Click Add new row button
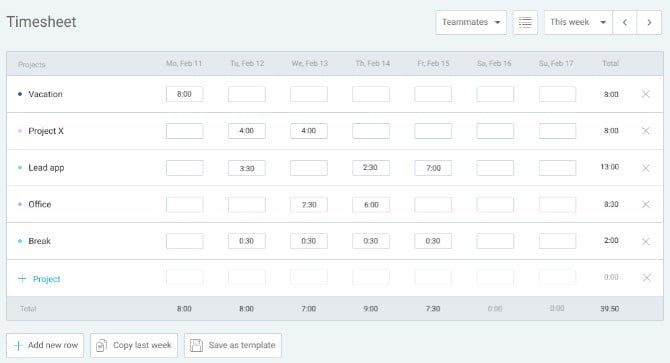 point(45,345)
